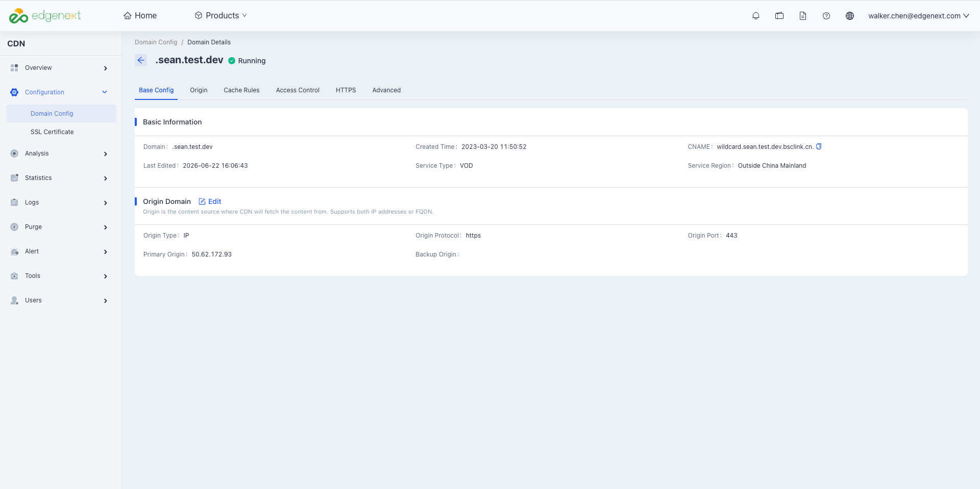Click the Statistics sidebar icon
This screenshot has height=489, width=980.
pyautogui.click(x=14, y=178)
